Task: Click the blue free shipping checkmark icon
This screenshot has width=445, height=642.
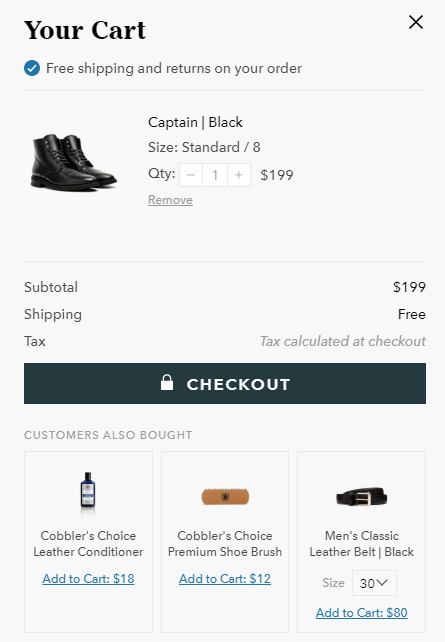Action: (x=32, y=68)
